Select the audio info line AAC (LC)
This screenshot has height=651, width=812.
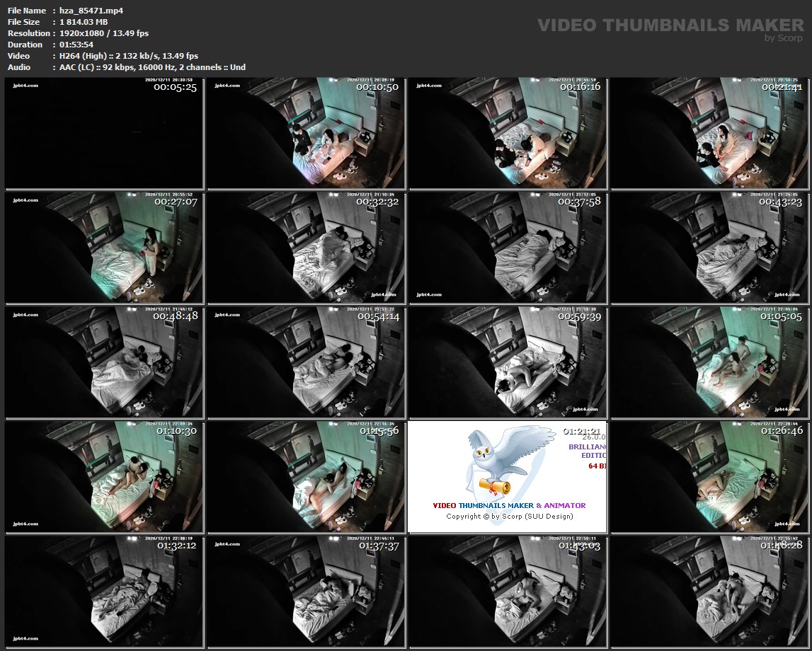tap(152, 67)
